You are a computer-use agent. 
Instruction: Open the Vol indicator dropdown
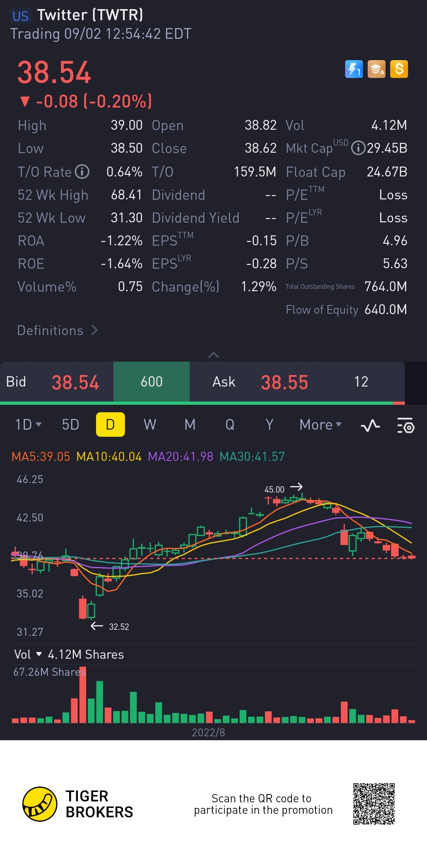tap(28, 654)
